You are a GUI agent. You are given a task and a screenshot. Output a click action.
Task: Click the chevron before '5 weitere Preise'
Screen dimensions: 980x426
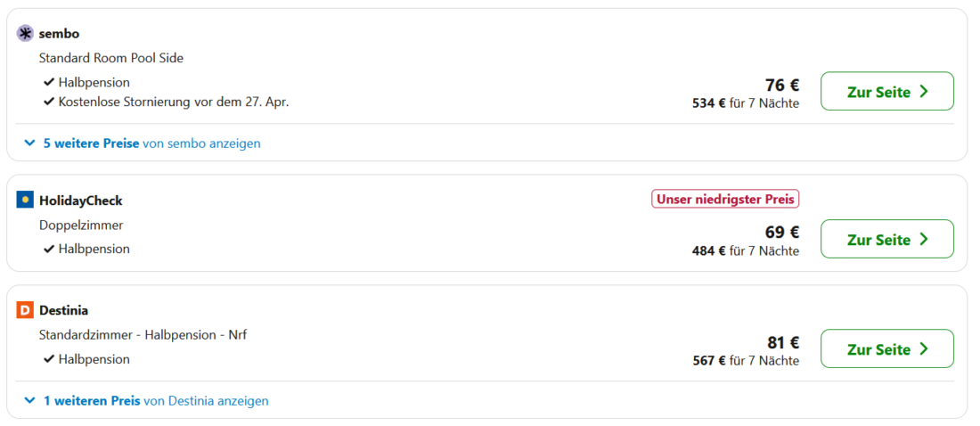tap(29, 143)
